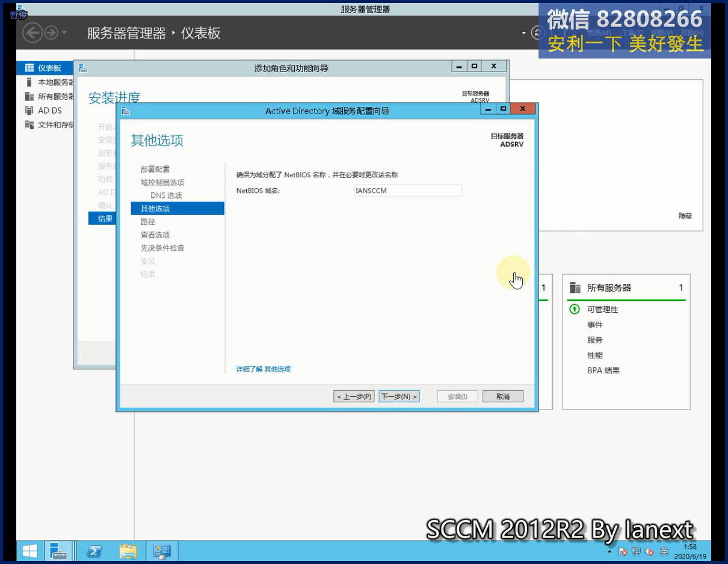This screenshot has width=728, height=564.
Task: Click the network tray icon
Action: click(636, 551)
